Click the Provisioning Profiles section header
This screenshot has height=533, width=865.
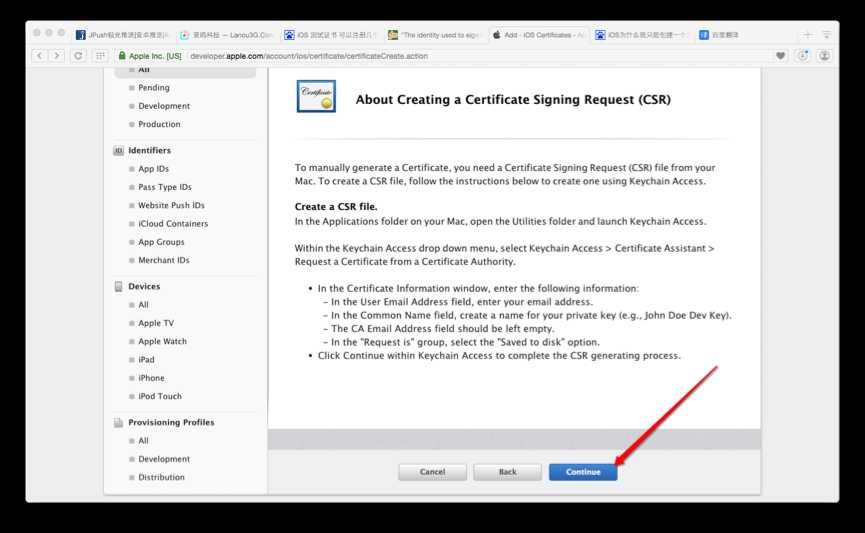click(171, 422)
